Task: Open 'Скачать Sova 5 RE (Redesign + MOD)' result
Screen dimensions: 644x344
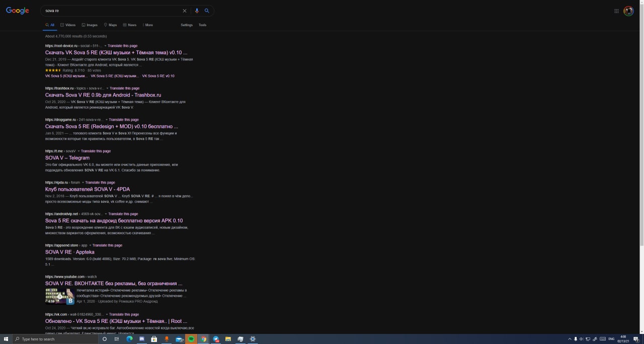Action: (112, 126)
